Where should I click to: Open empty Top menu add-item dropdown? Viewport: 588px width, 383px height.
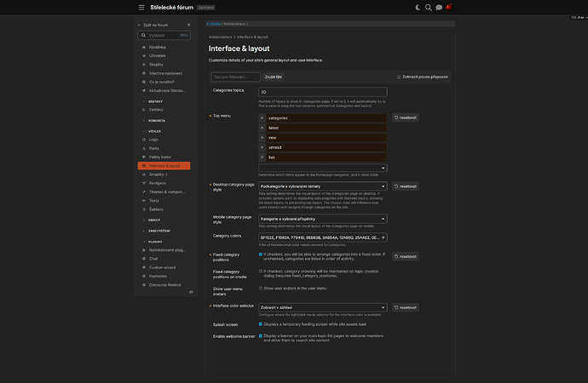pyautogui.click(x=322, y=168)
